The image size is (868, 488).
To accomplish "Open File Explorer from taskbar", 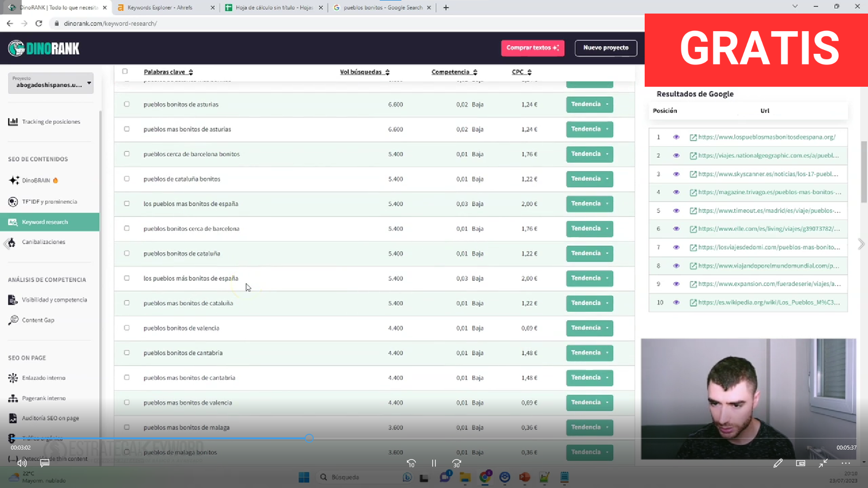I will click(x=465, y=477).
